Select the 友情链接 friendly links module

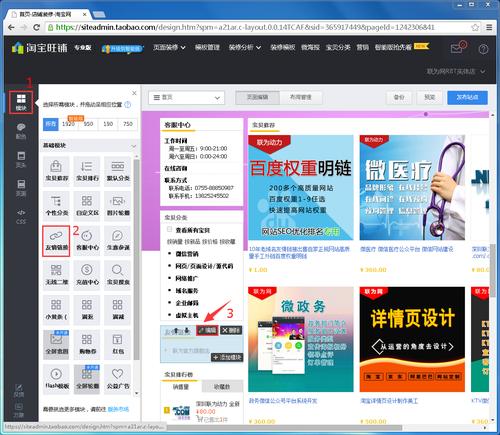(x=56, y=241)
